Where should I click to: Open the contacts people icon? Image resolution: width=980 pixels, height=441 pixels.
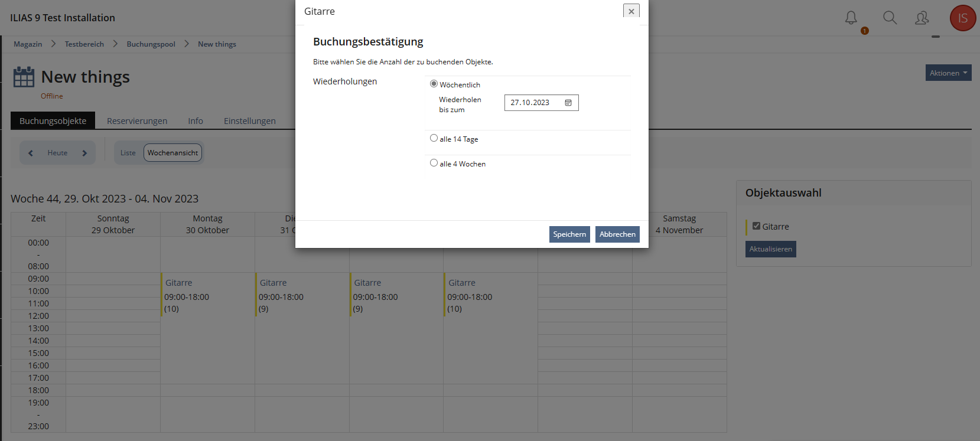coord(922,18)
